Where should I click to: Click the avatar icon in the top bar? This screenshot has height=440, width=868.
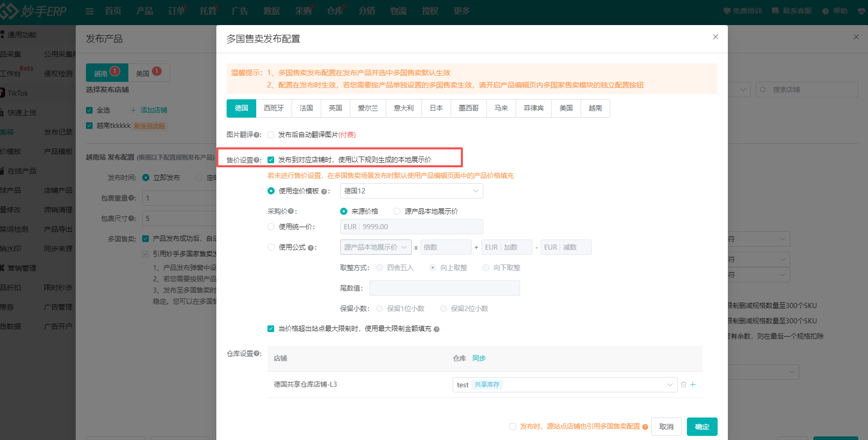click(x=862, y=11)
